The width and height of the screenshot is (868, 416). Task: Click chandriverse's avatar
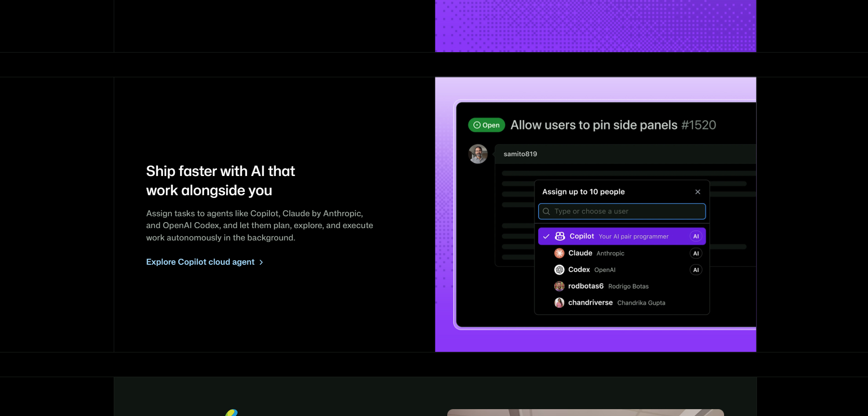pyautogui.click(x=559, y=303)
